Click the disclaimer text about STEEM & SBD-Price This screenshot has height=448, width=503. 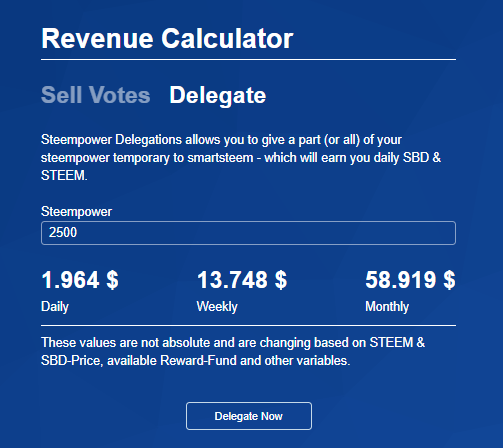coord(233,352)
